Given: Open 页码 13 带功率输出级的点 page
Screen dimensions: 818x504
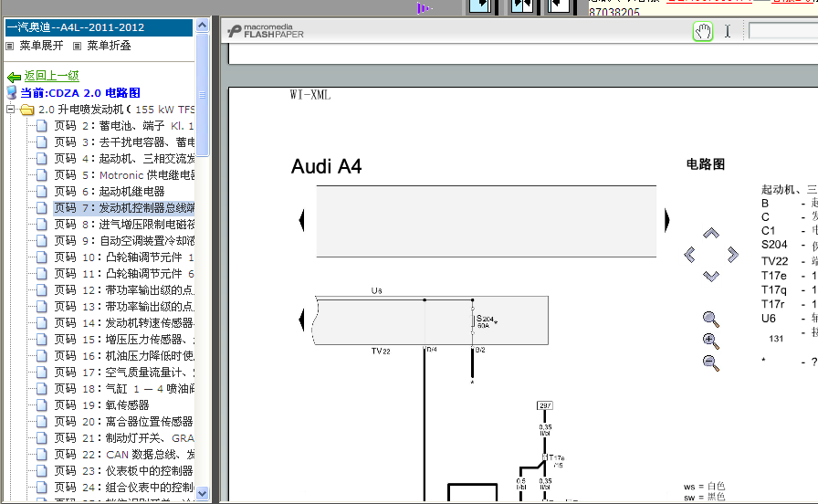Looking at the screenshot, I should click(124, 306).
